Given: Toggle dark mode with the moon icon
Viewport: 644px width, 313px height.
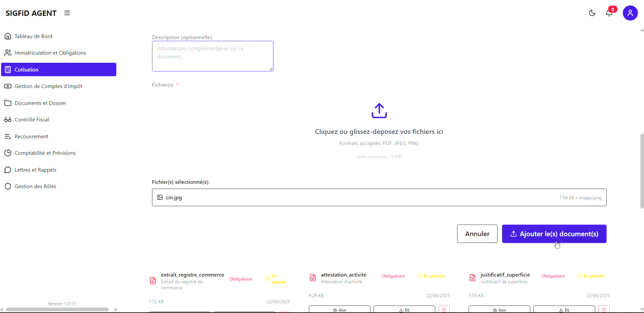Looking at the screenshot, I should click(x=592, y=13).
